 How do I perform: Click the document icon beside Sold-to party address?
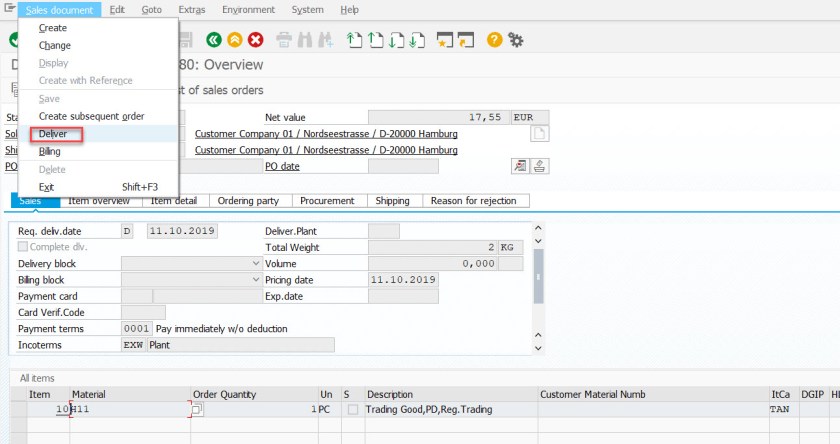pyautogui.click(x=540, y=134)
